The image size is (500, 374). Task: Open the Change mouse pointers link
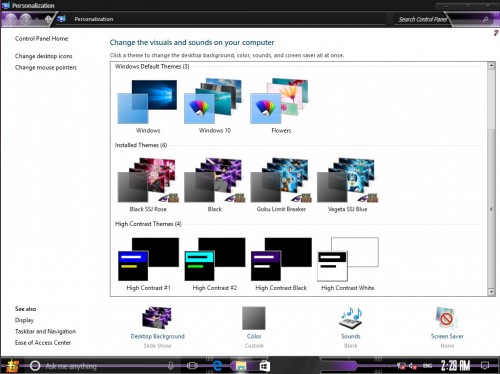[x=46, y=67]
